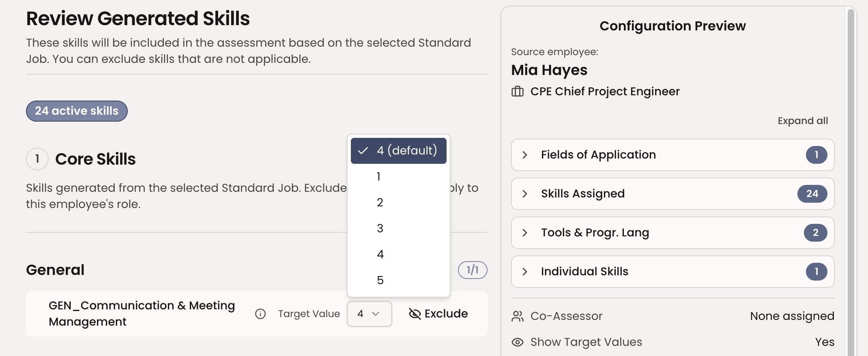868x356 pixels.
Task: Click the 'Core Skills' section heading
Action: click(95, 159)
